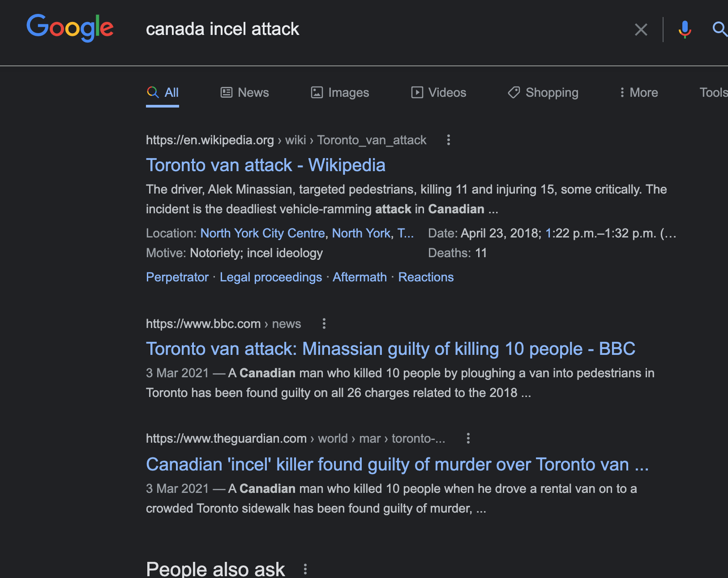
Task: Open BBC Minassian guilty article
Action: (390, 349)
